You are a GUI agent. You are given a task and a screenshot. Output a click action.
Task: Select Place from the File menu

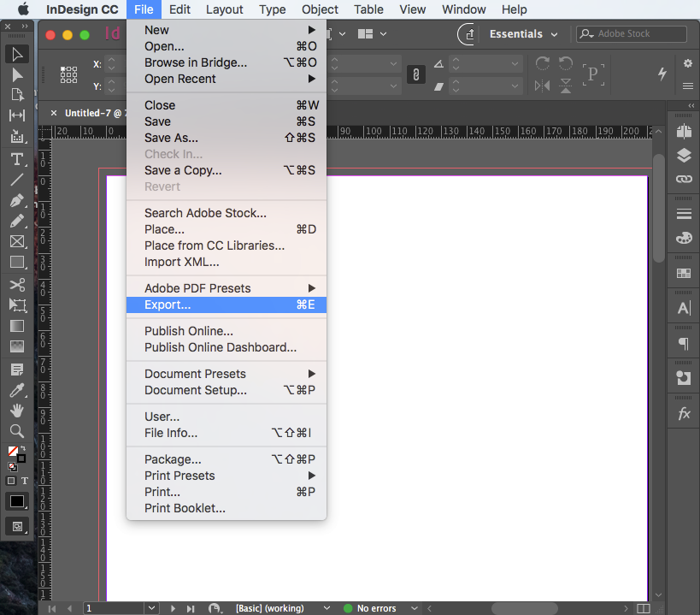[x=165, y=229]
